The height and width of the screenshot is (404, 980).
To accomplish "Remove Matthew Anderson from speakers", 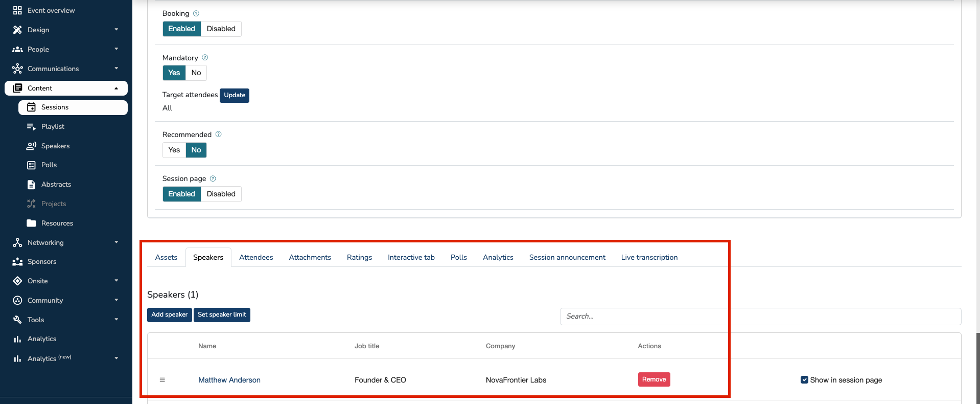I will tap(654, 379).
